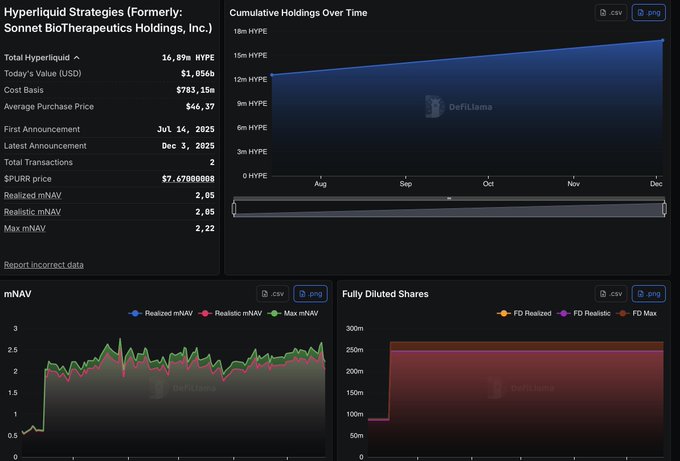
Task: Open Report incorrect data link
Action: pyautogui.click(x=44, y=265)
